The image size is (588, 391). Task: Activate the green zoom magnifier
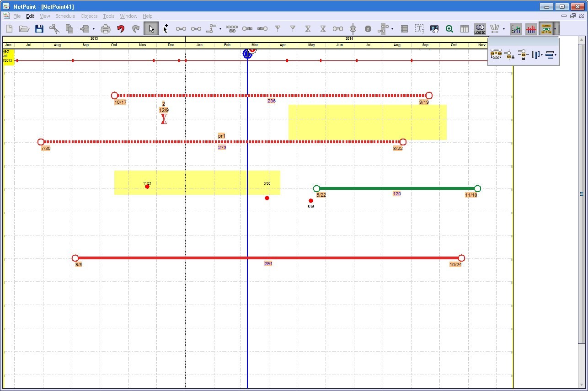449,29
